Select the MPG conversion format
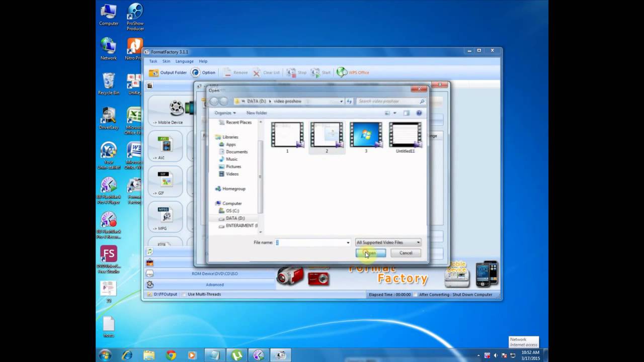 point(165,217)
